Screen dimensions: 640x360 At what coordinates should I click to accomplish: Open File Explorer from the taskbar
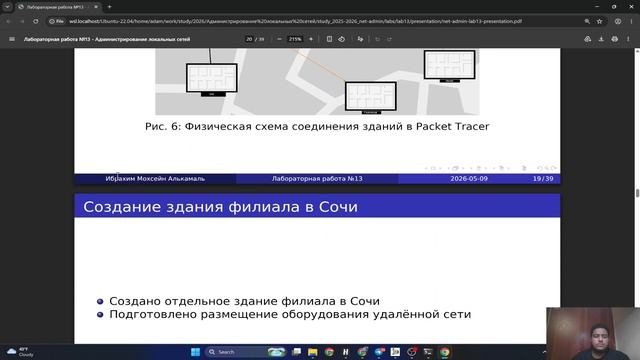click(313, 352)
